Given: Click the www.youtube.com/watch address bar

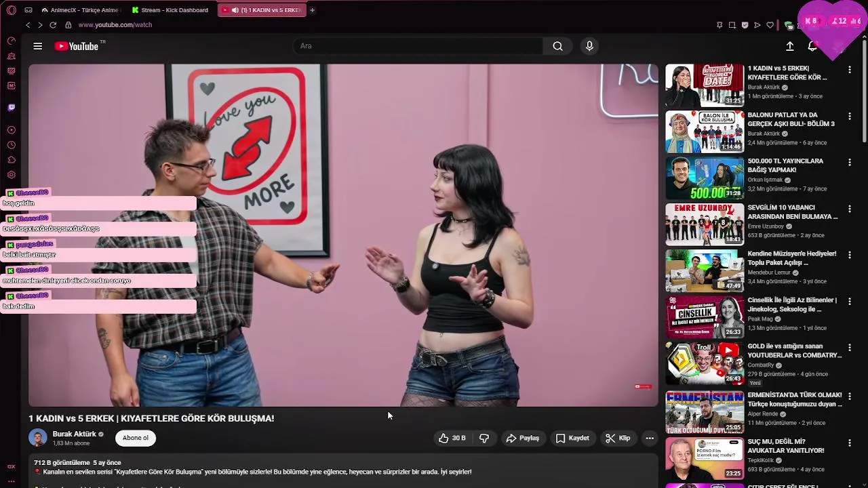Looking at the screenshot, I should tap(115, 25).
